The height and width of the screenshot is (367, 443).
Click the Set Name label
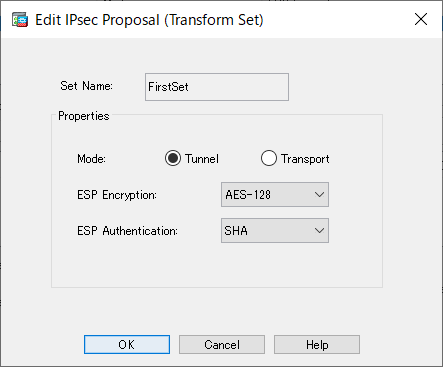click(x=87, y=86)
